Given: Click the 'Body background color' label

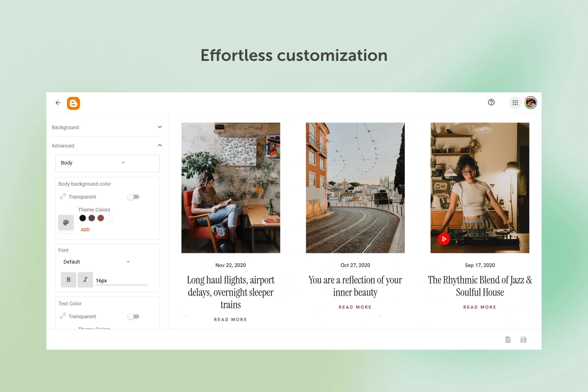Looking at the screenshot, I should click(x=85, y=184).
